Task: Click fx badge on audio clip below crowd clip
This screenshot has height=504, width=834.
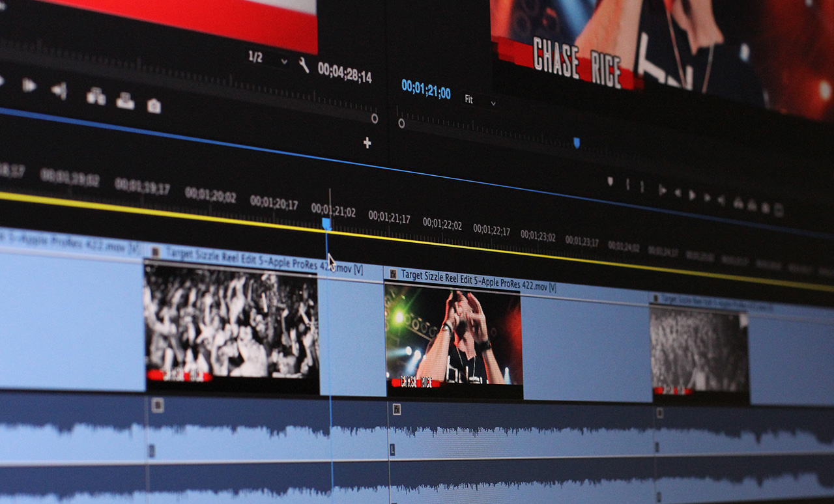Action: 156,406
